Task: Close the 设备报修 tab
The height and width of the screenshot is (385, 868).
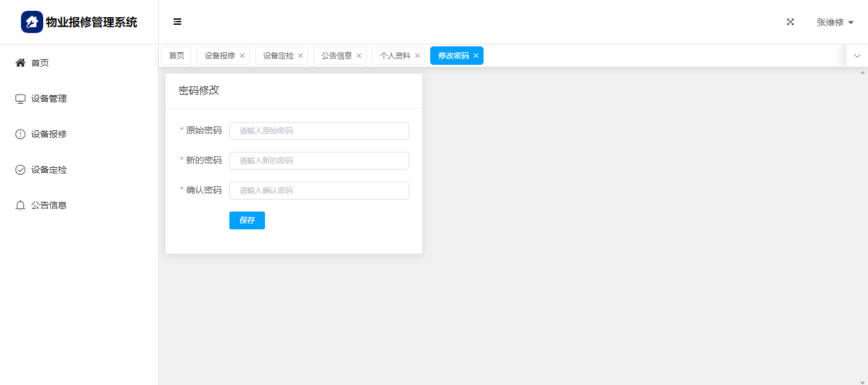Action: point(242,56)
